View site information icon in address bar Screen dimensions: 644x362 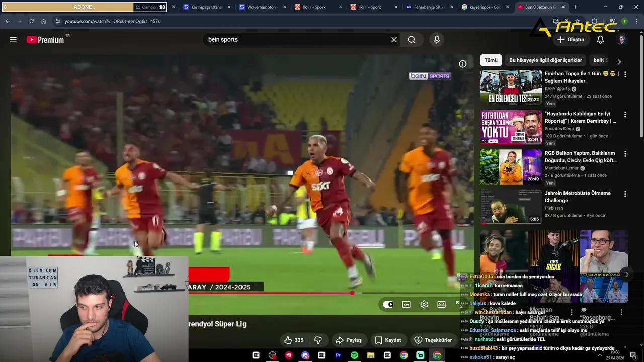click(58, 21)
